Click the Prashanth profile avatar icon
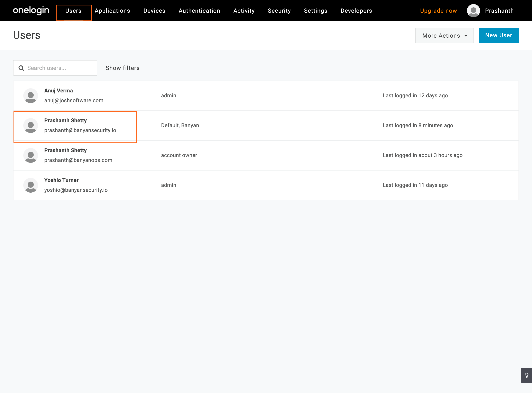 (x=473, y=11)
